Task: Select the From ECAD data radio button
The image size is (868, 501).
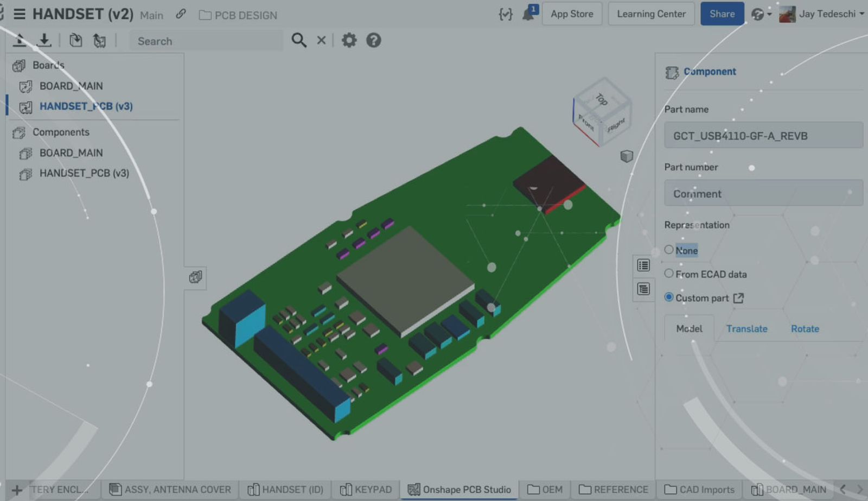Action: 669,274
